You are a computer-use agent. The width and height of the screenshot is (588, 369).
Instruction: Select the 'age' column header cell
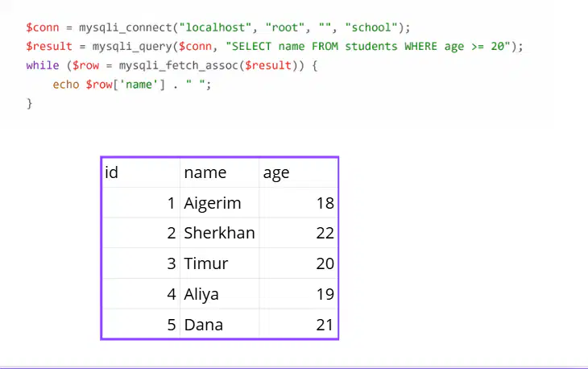(299, 172)
